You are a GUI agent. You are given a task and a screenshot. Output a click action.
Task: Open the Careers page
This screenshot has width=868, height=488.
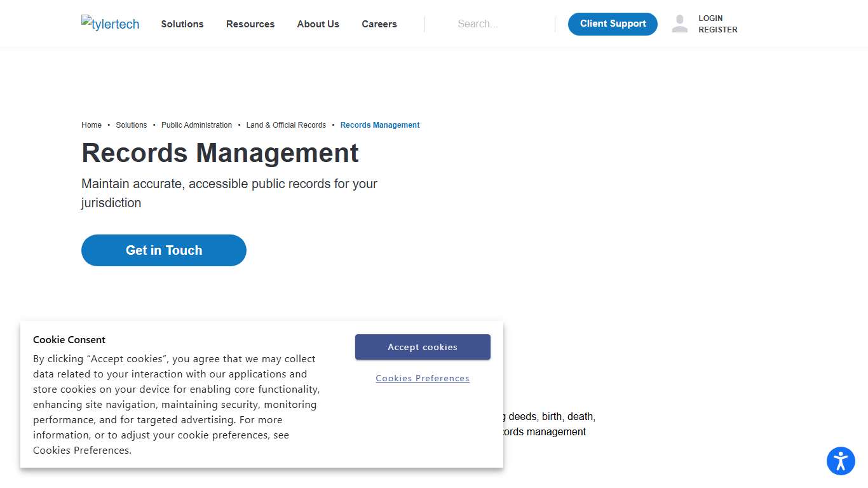(379, 24)
